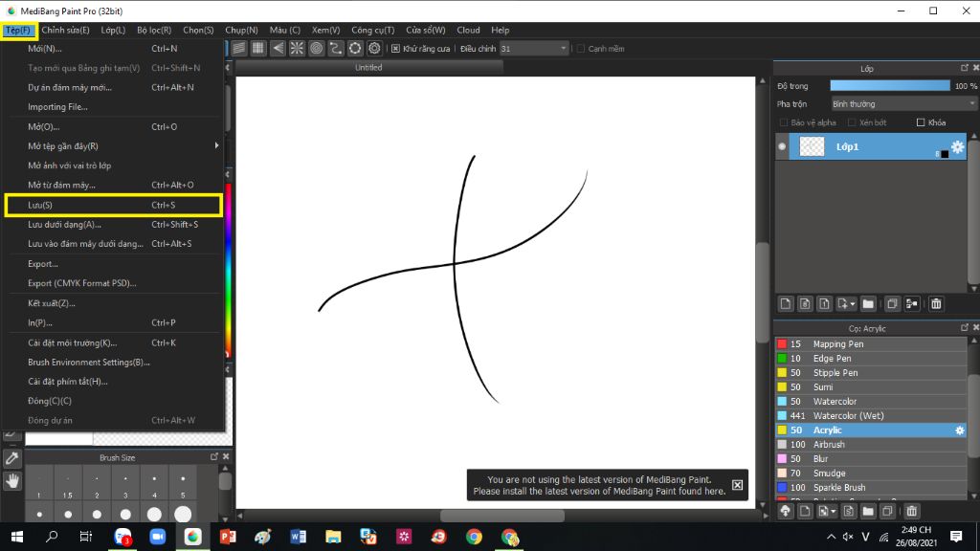Open snap settings gear in toolbar
Screen dimensions: 980x551
pyautogui.click(x=374, y=48)
